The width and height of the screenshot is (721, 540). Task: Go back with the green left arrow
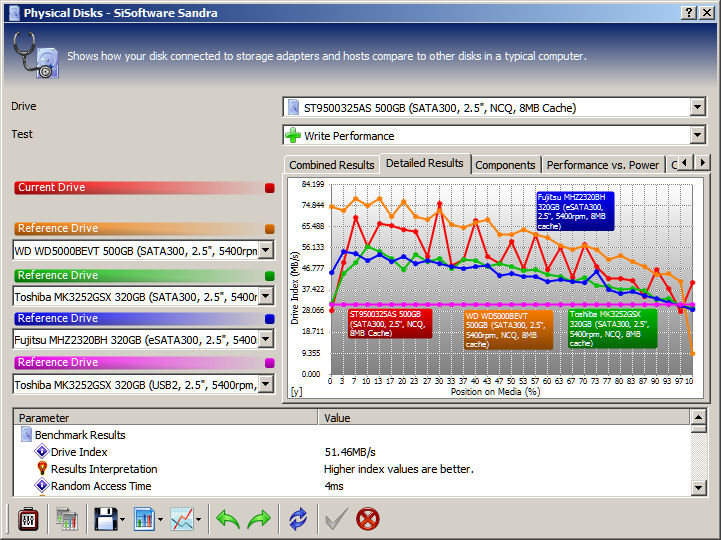point(228,520)
